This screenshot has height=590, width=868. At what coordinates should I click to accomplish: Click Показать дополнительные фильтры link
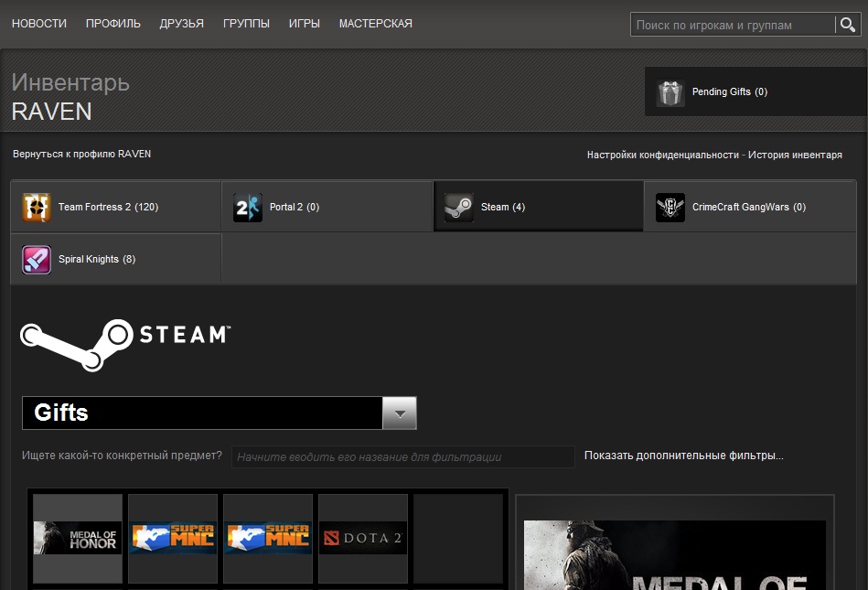click(683, 456)
